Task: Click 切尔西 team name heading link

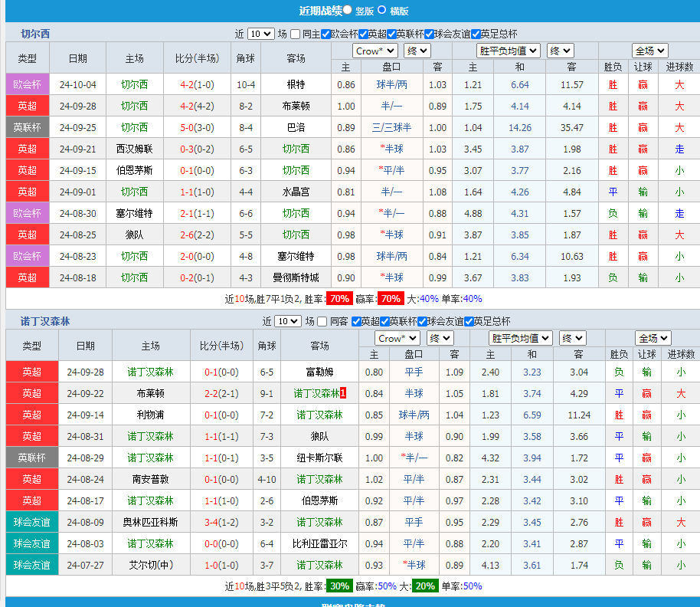Action: (35, 34)
